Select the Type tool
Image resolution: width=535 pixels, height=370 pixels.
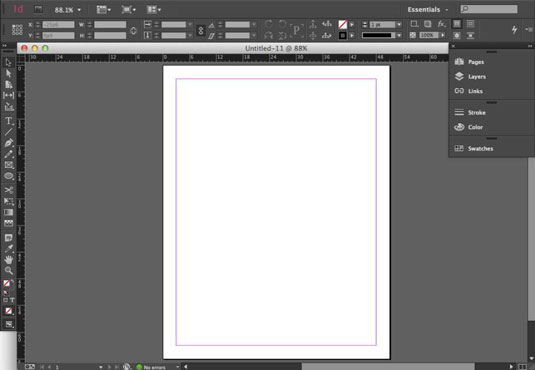tap(9, 120)
